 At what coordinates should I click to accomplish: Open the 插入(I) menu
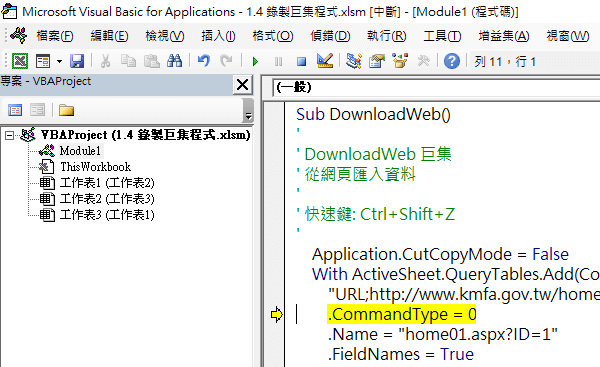pos(218,36)
